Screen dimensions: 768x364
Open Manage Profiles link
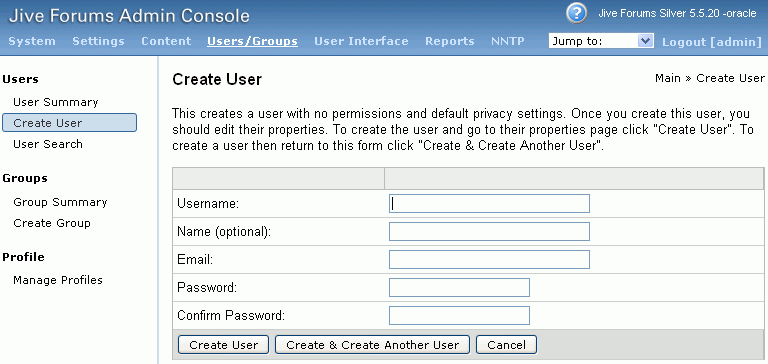tap(58, 280)
